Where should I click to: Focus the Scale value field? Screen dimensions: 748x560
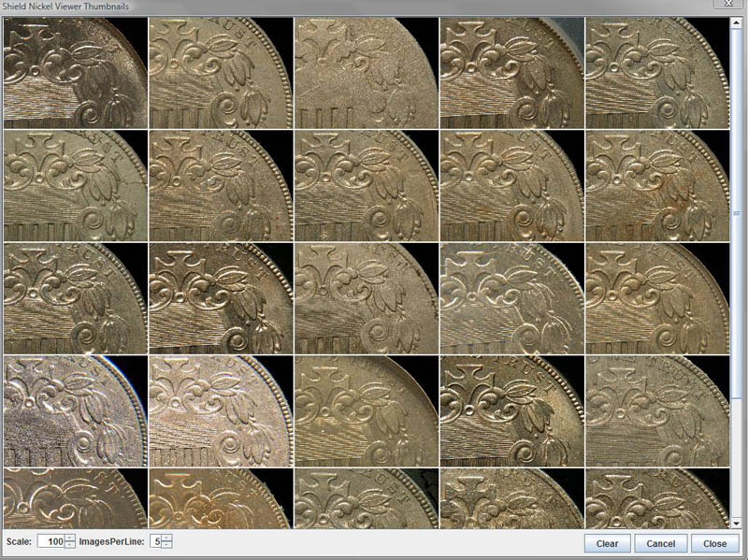50,541
